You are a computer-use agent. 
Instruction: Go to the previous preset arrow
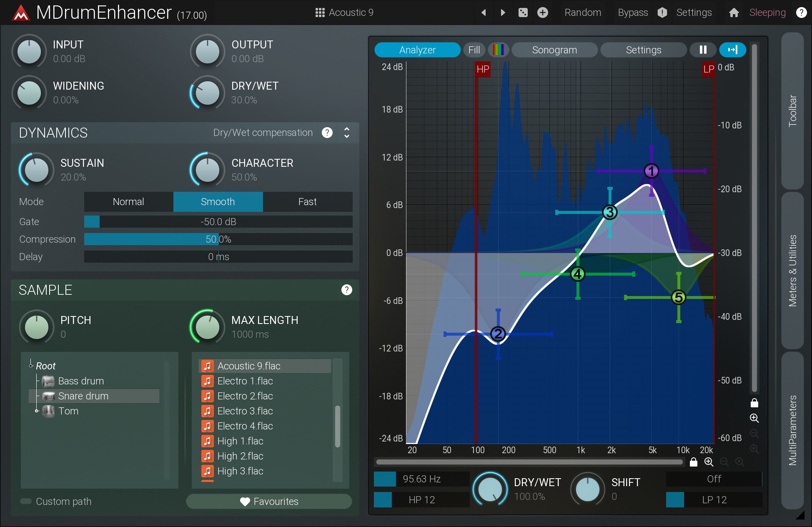click(484, 13)
